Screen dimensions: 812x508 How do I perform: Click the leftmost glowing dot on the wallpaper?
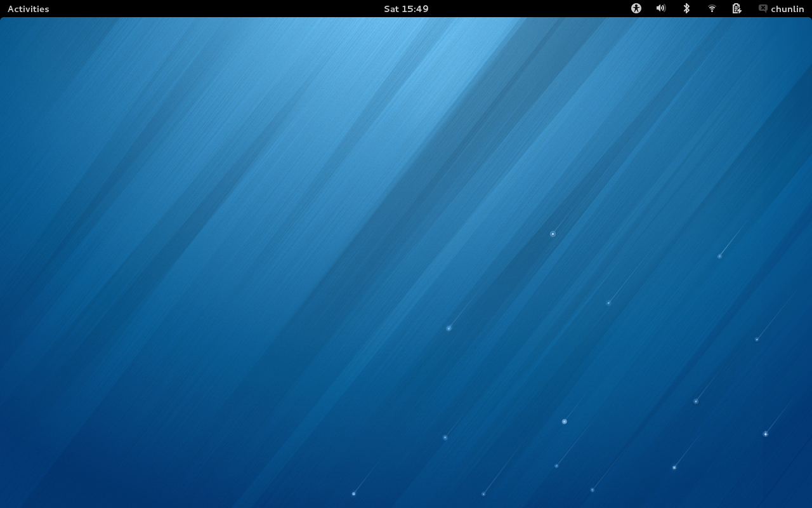(x=353, y=493)
